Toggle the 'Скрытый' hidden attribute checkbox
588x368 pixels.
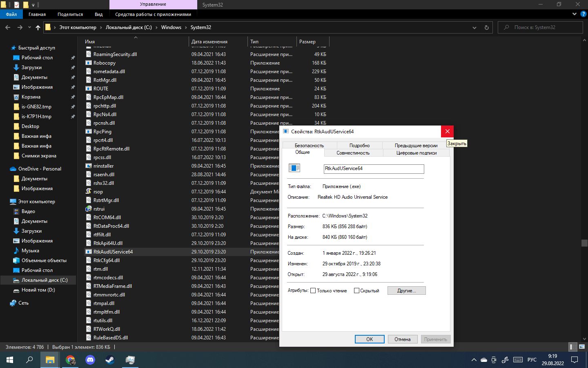[356, 291]
